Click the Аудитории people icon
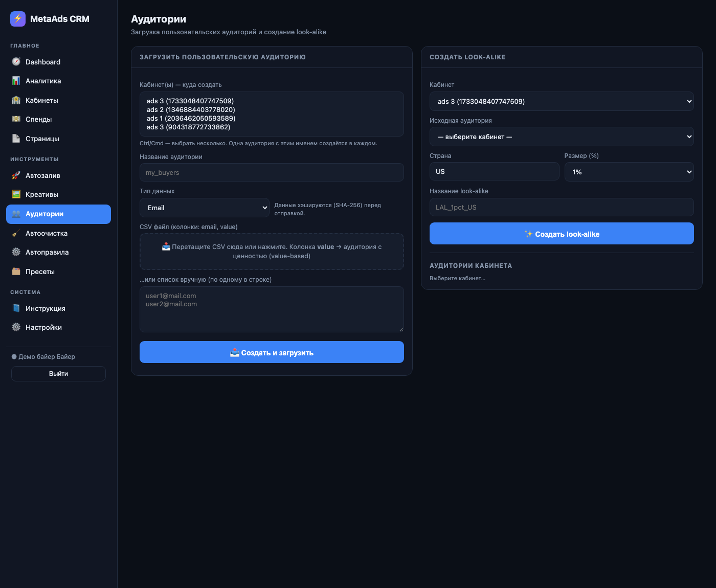The height and width of the screenshot is (588, 716). 16,214
